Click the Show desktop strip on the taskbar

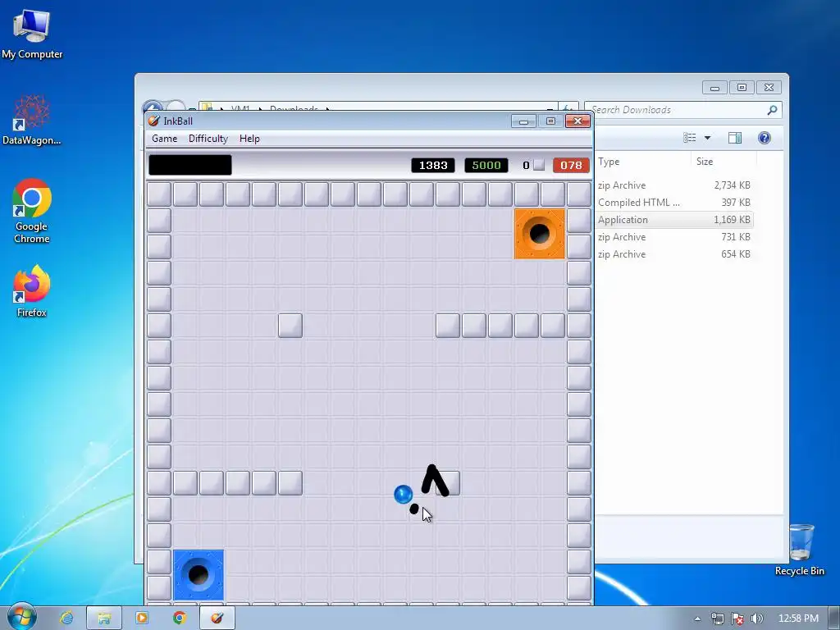pyautogui.click(x=833, y=618)
